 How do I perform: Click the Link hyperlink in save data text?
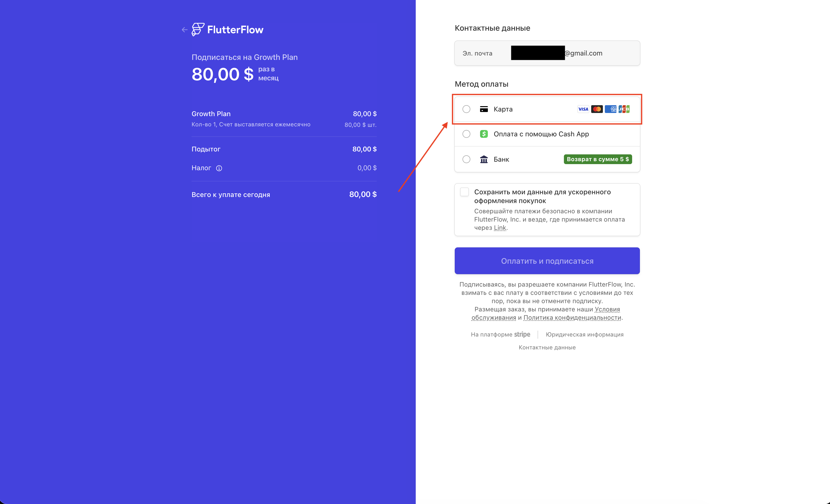click(500, 228)
